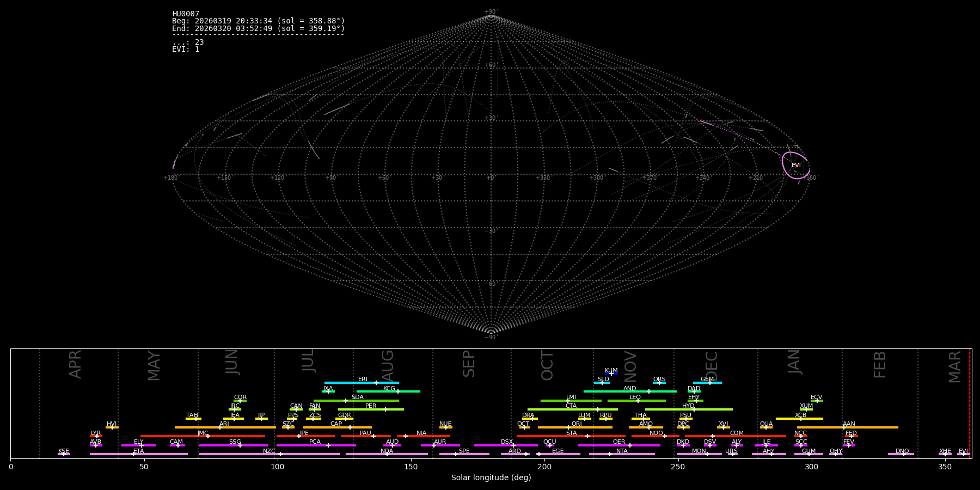
Task: Click the NZC pink activity bar
Action: [x=269, y=454]
